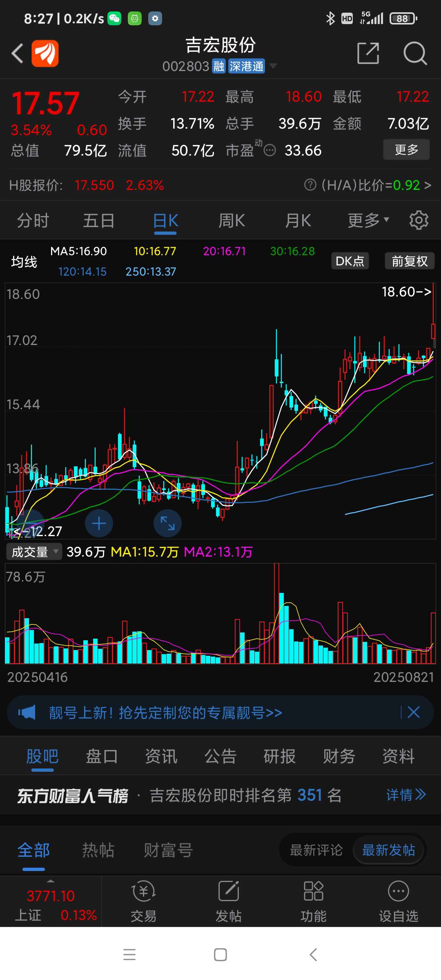Tap 更多 quote details button

coord(406,149)
